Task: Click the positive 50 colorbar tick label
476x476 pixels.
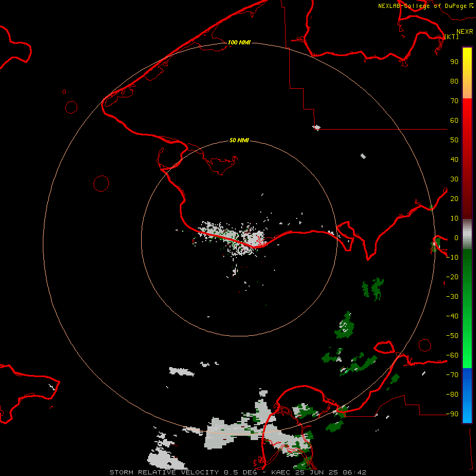Action: 454,140
